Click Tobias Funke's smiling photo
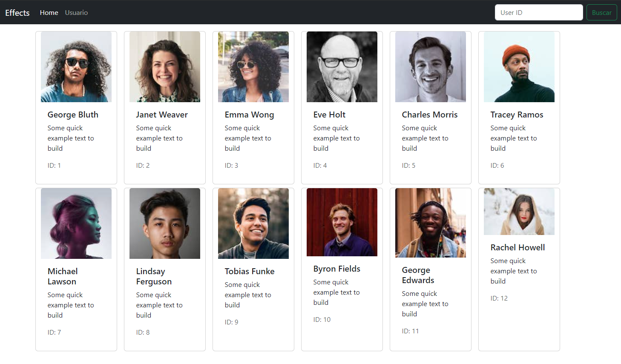 pyautogui.click(x=253, y=224)
